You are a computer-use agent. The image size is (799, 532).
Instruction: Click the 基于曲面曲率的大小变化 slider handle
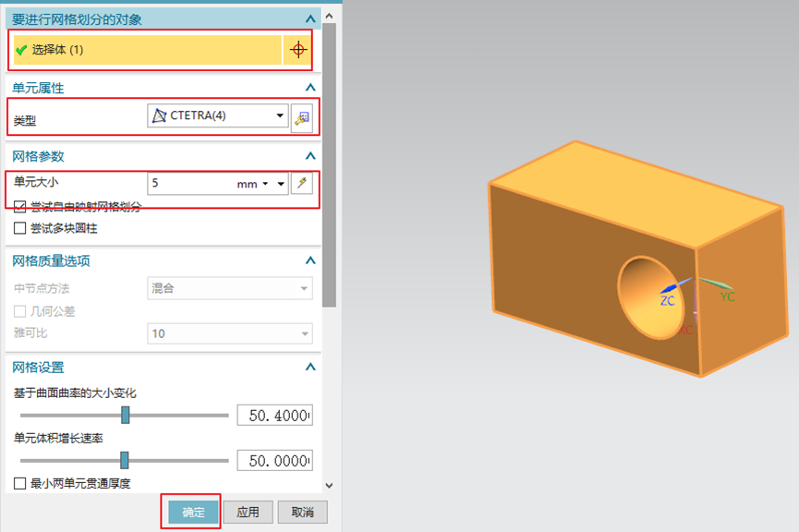(126, 415)
